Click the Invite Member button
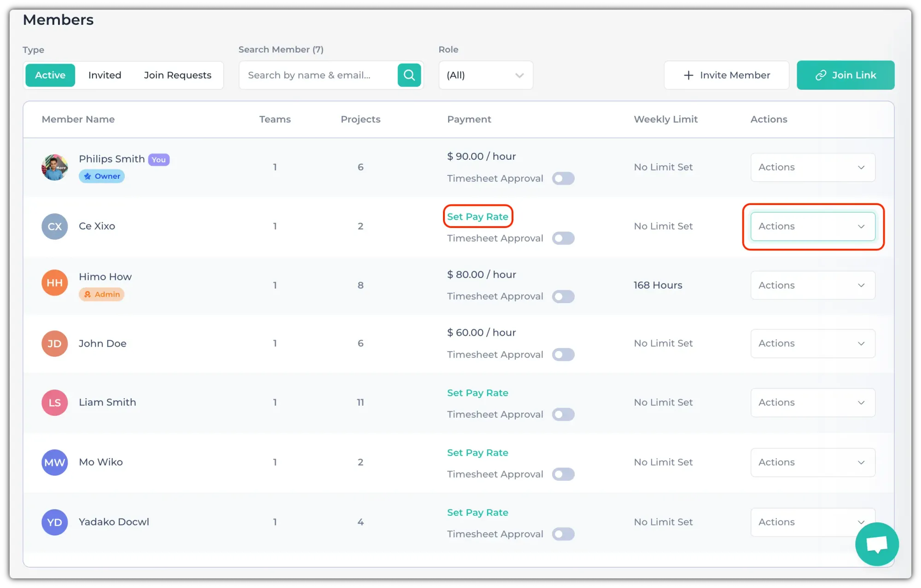 [x=726, y=75]
